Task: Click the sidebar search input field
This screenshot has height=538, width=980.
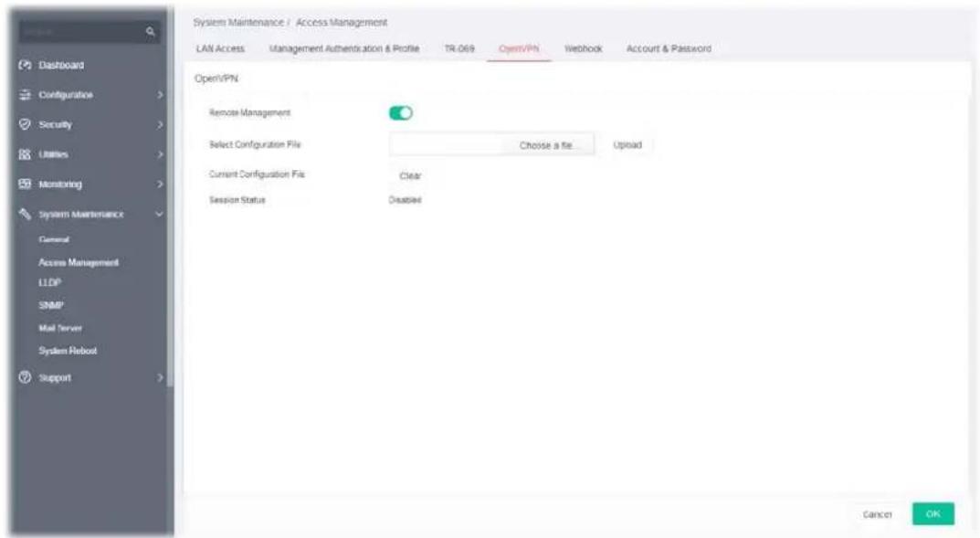Action: tap(90, 31)
